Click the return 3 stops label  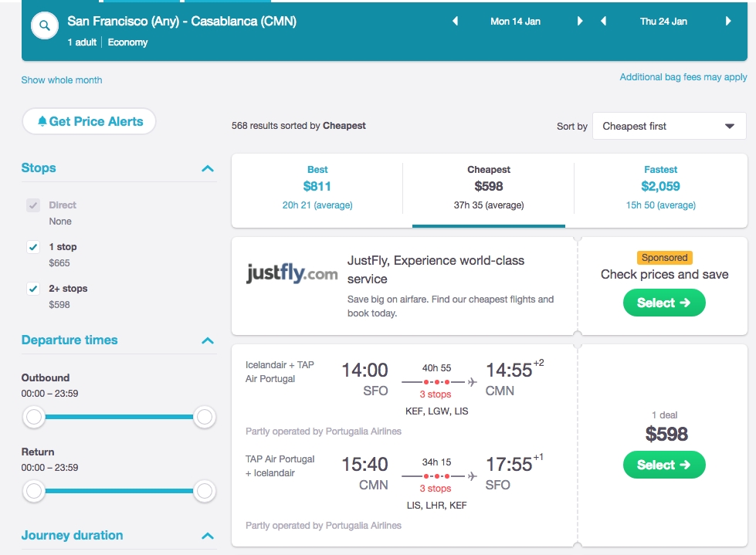(x=436, y=488)
